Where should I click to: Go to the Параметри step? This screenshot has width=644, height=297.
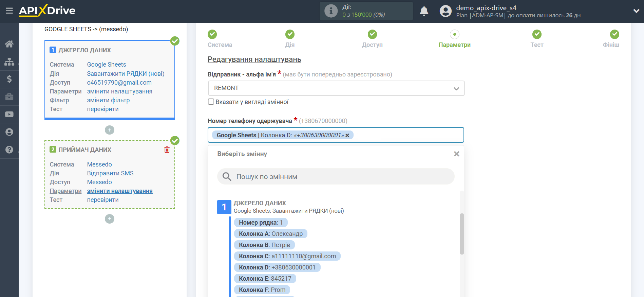454,39
